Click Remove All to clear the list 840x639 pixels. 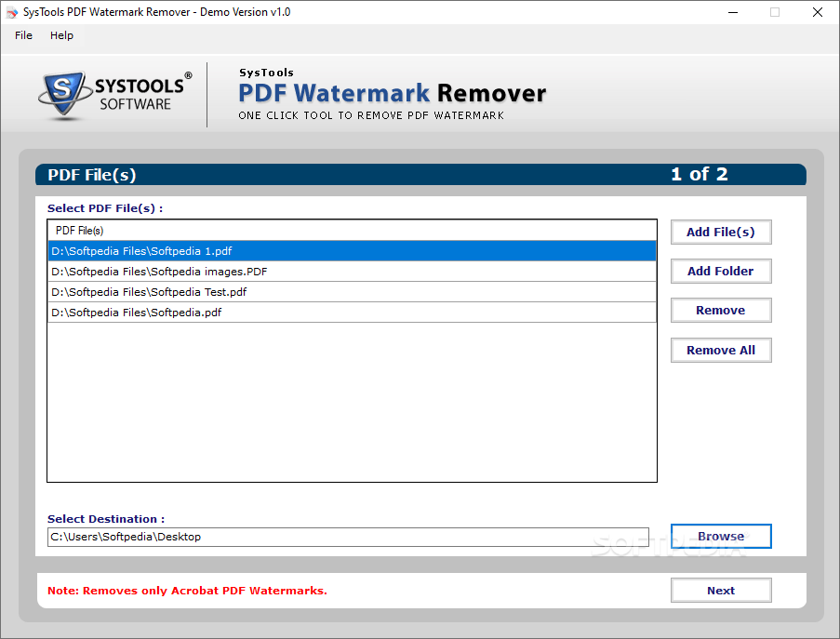[721, 350]
